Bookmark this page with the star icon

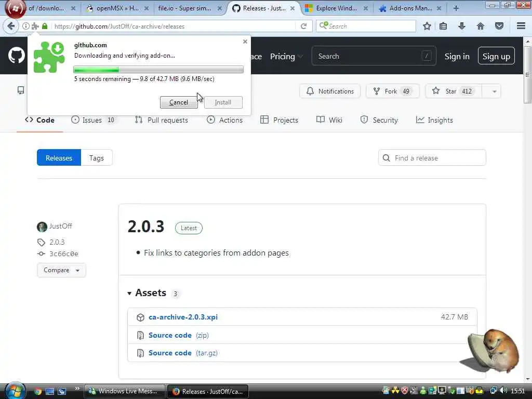click(427, 26)
